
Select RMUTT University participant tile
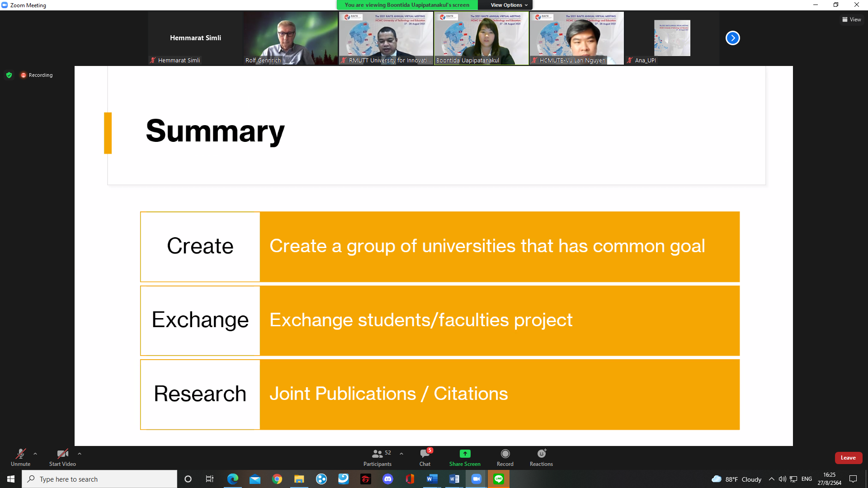tap(386, 38)
